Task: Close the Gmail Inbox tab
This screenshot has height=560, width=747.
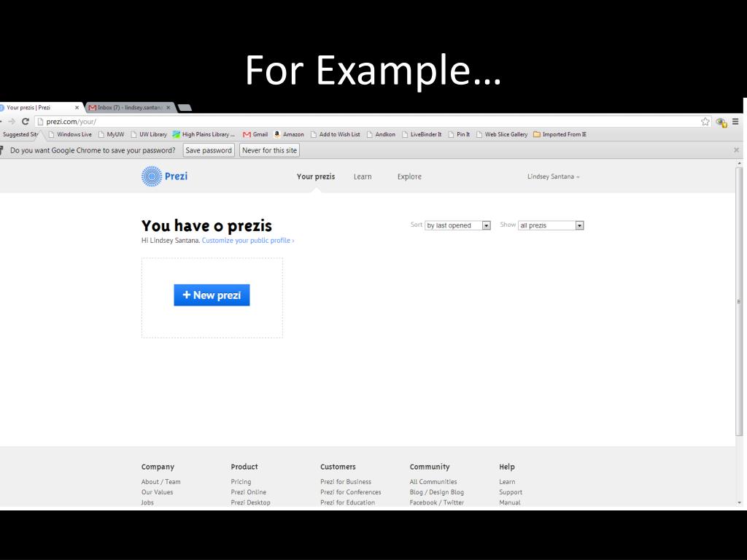Action: tap(169, 108)
